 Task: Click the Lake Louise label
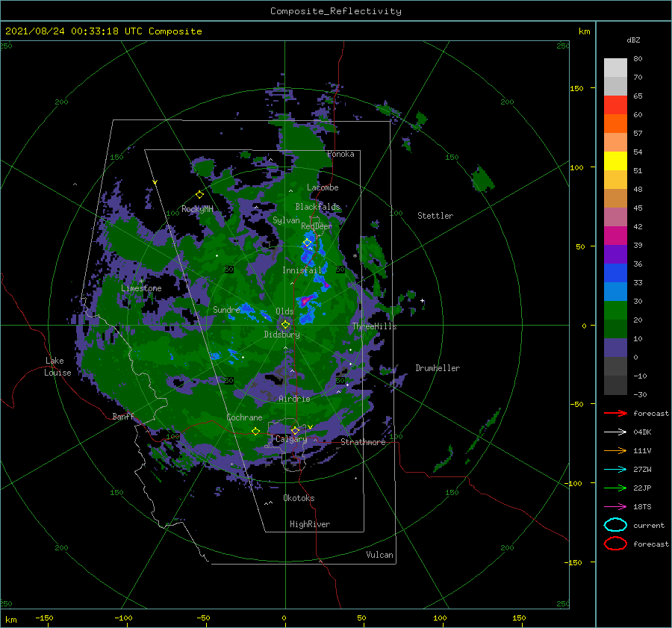tap(57, 367)
